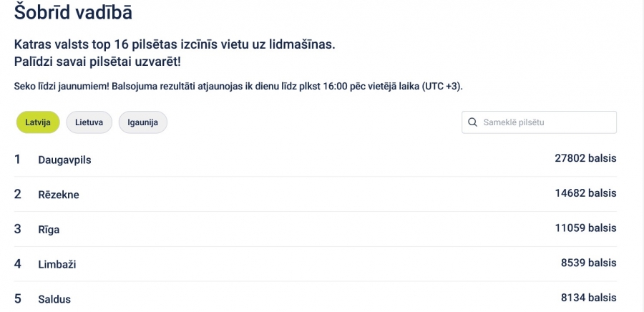Image resolution: width=644 pixels, height=312 pixels.
Task: Click the 11059 balsis vote count
Action: click(585, 228)
